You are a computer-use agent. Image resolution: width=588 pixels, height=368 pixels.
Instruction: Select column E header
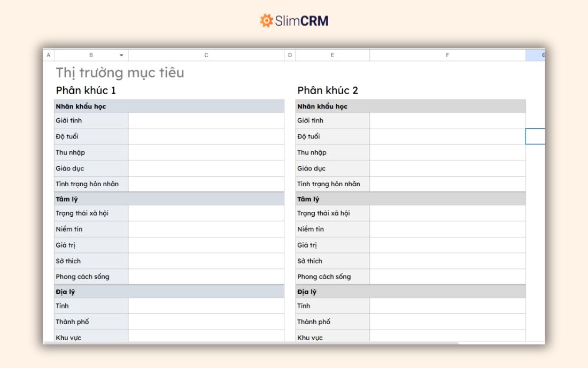coord(332,55)
